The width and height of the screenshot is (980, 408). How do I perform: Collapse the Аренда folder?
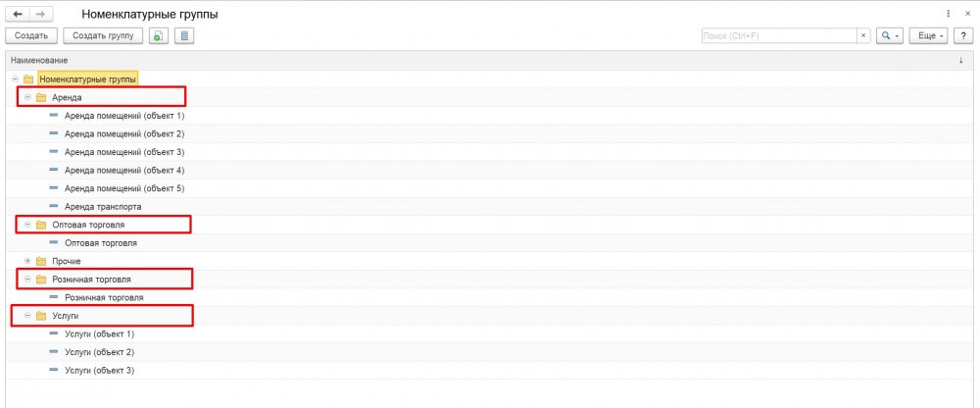tap(27, 97)
